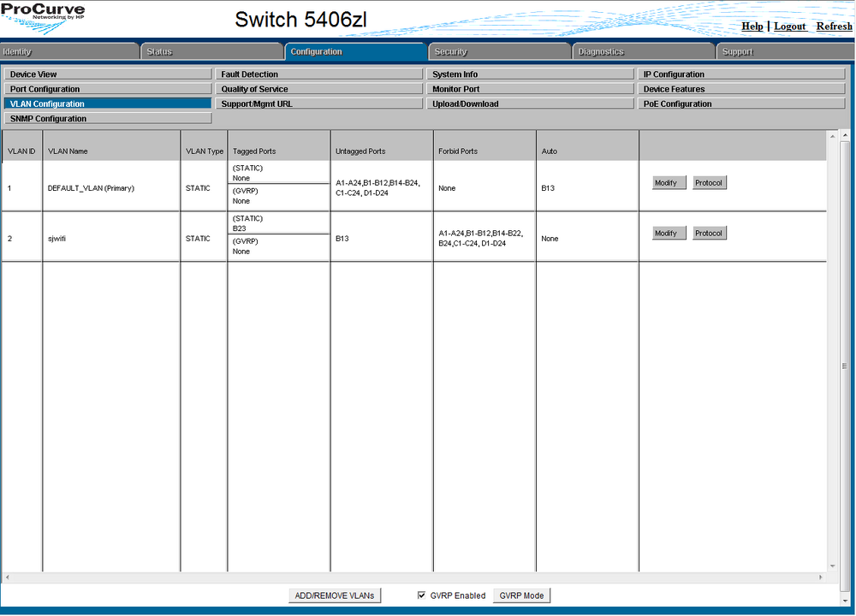Screen dimensions: 856x616
Task: Click the page scrollbar down arrow
Action: click(845, 601)
